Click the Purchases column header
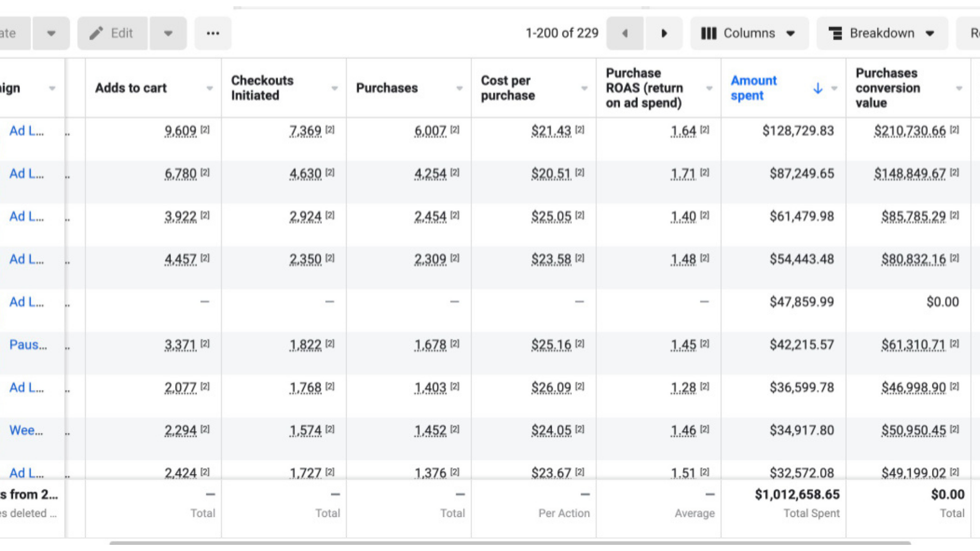The height and width of the screenshot is (551, 980). 387,88
